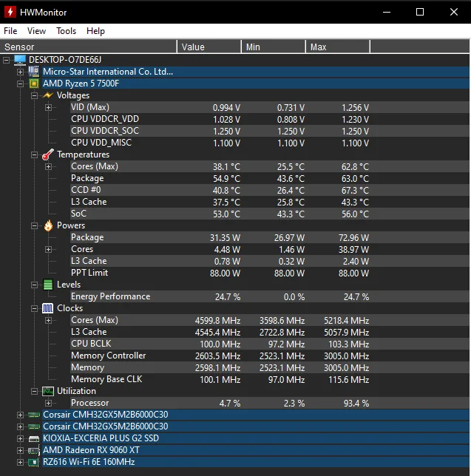Click the green Levels icon
The height and width of the screenshot is (476, 471).
pos(48,285)
